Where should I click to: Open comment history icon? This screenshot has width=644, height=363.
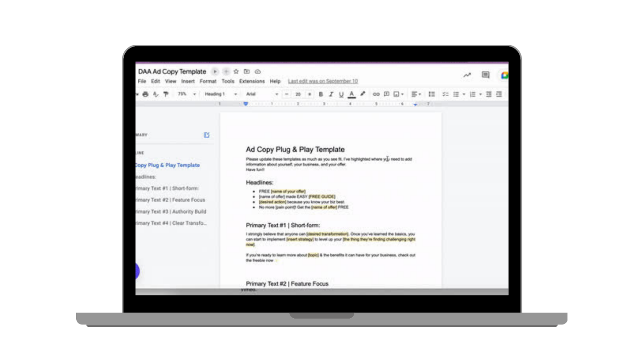coord(485,75)
